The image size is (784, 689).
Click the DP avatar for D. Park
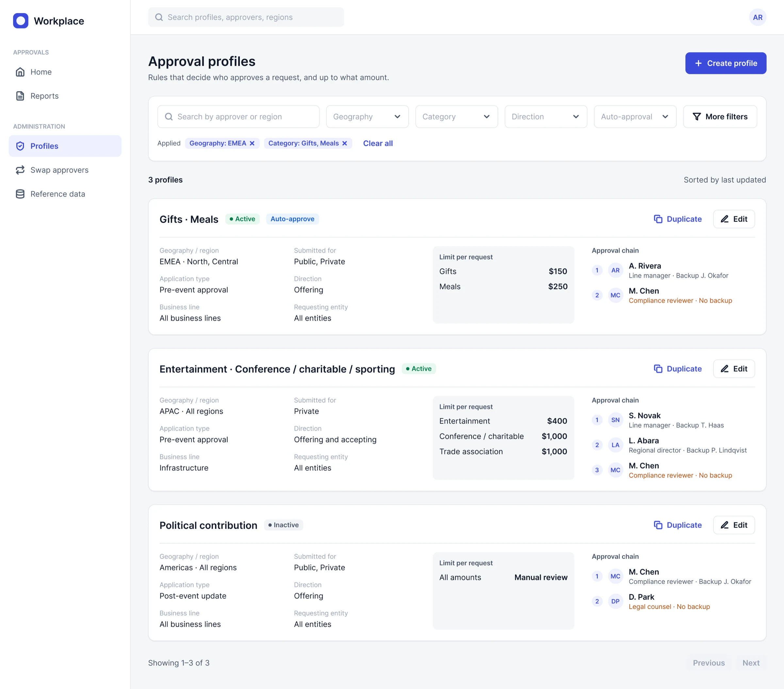click(616, 601)
